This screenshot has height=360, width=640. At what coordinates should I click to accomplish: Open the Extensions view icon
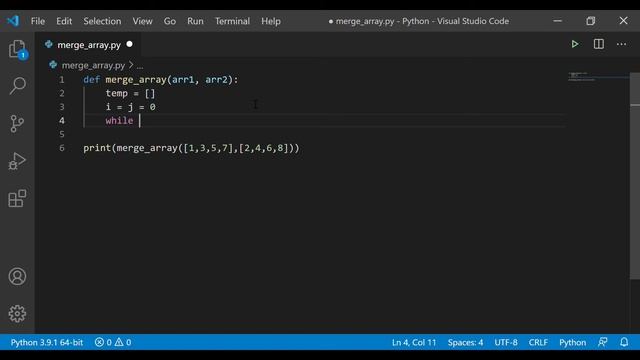click(x=17, y=198)
